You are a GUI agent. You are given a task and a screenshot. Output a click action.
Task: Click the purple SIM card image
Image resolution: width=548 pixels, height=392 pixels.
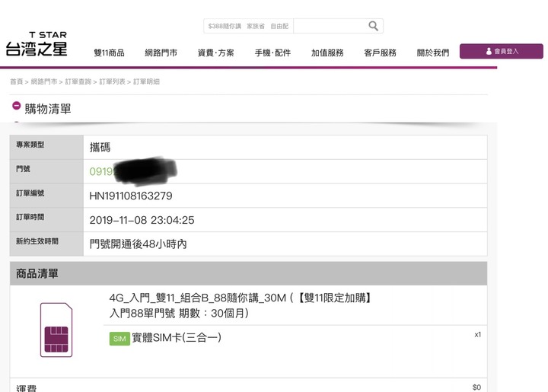pyautogui.click(x=56, y=330)
